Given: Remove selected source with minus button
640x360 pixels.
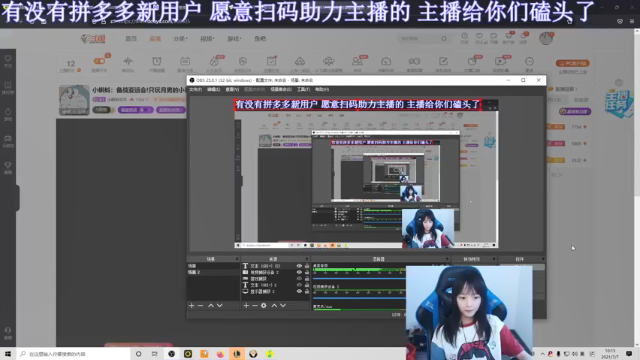Looking at the screenshot, I should [x=255, y=305].
